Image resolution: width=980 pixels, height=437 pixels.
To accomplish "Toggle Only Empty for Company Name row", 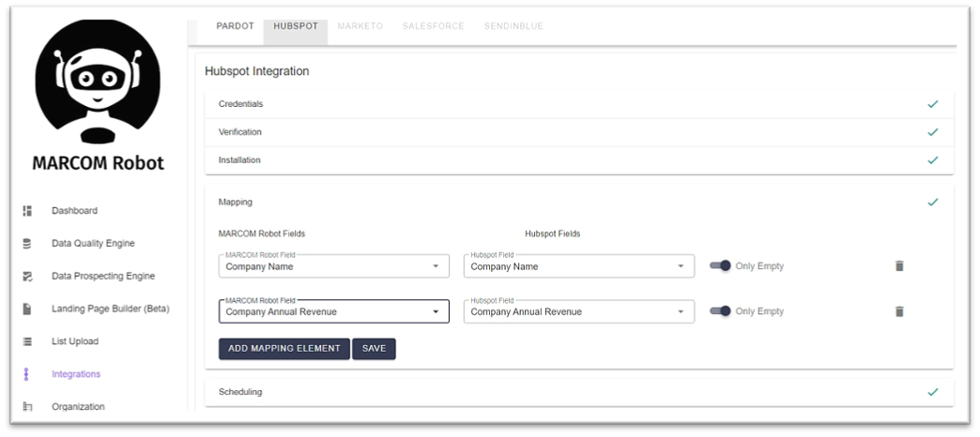I will (721, 266).
